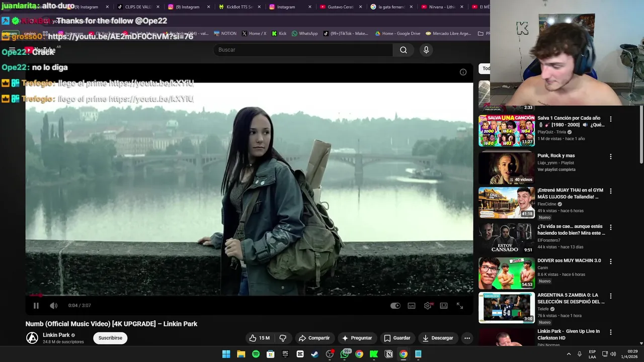Open File Explorer from the taskbar

point(241,354)
